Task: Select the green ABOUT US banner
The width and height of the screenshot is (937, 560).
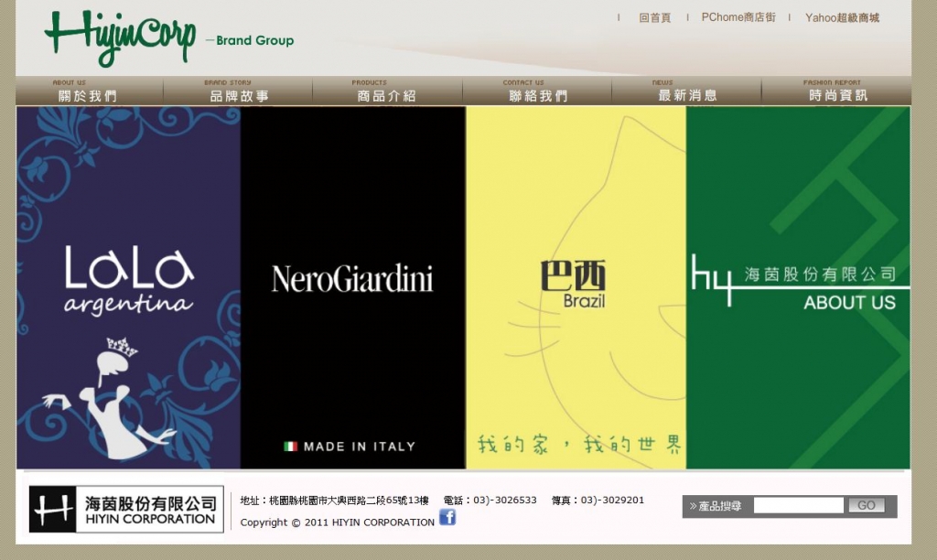Action: (x=798, y=287)
